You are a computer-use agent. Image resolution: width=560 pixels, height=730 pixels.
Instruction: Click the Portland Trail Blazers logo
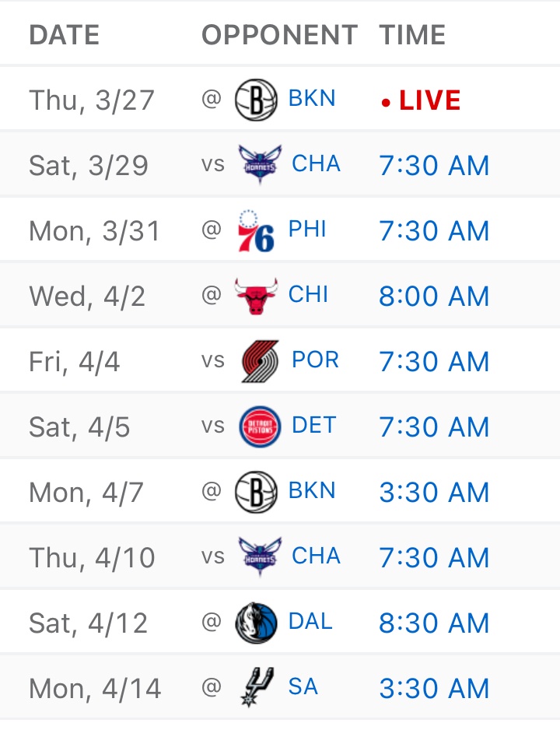coord(261,362)
